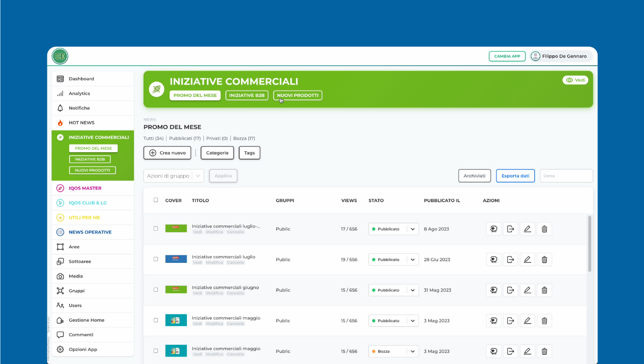Click the table vertical scrollbar

[x=589, y=244]
